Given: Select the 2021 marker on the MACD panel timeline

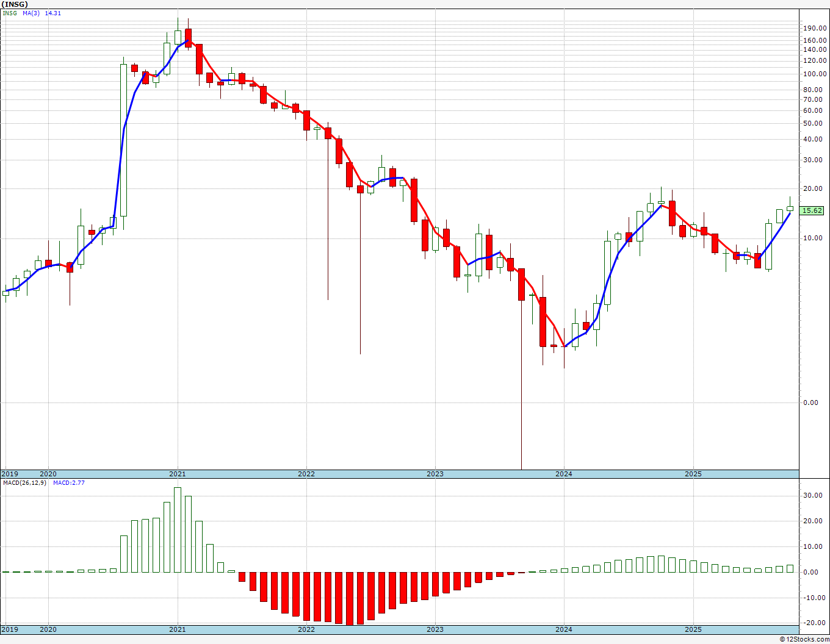Looking at the screenshot, I should [178, 629].
